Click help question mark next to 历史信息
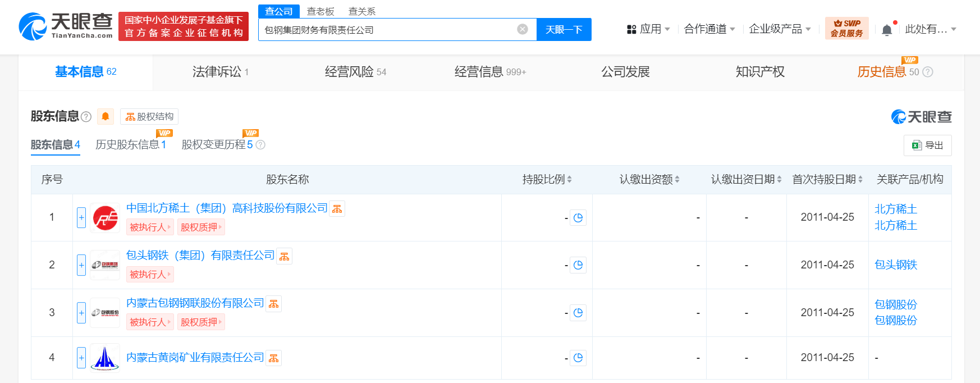 928,72
